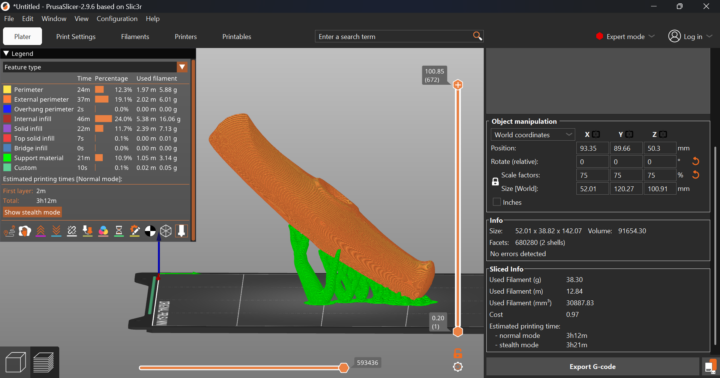Toggle center of gravity marker icon

[150, 231]
